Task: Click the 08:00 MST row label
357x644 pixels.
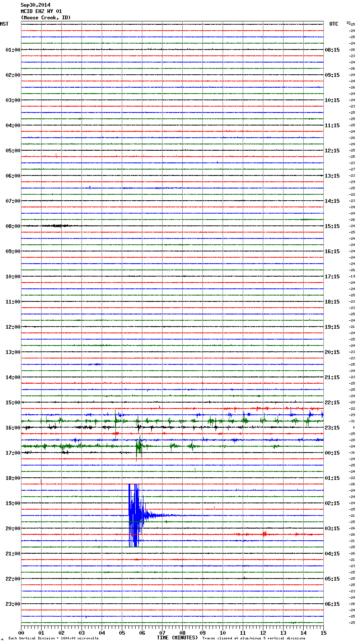Action: 13,226
